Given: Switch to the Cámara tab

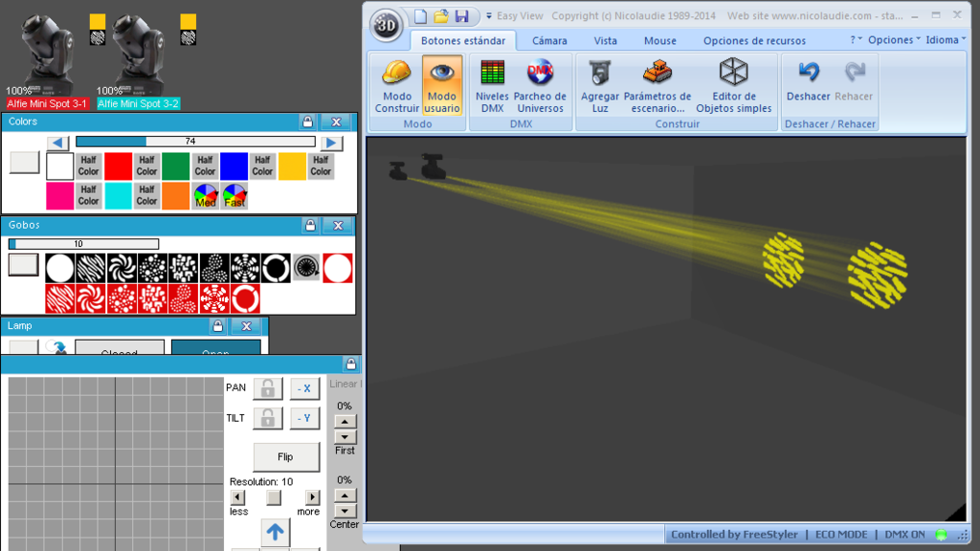Looking at the screenshot, I should pos(549,40).
